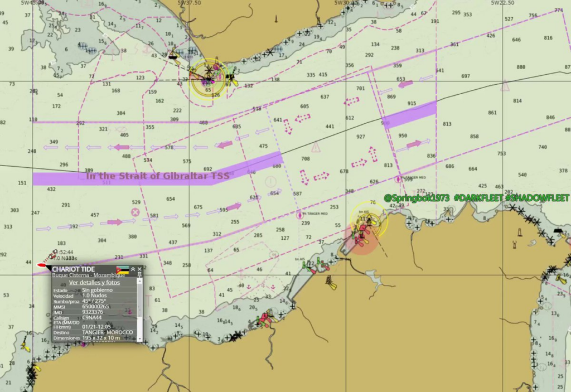Click the wreck symbol with red circled X

click(135, 212)
